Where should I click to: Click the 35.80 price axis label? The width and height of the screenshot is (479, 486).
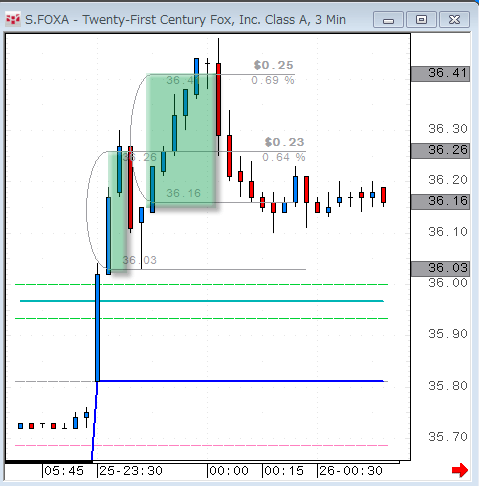pos(448,386)
